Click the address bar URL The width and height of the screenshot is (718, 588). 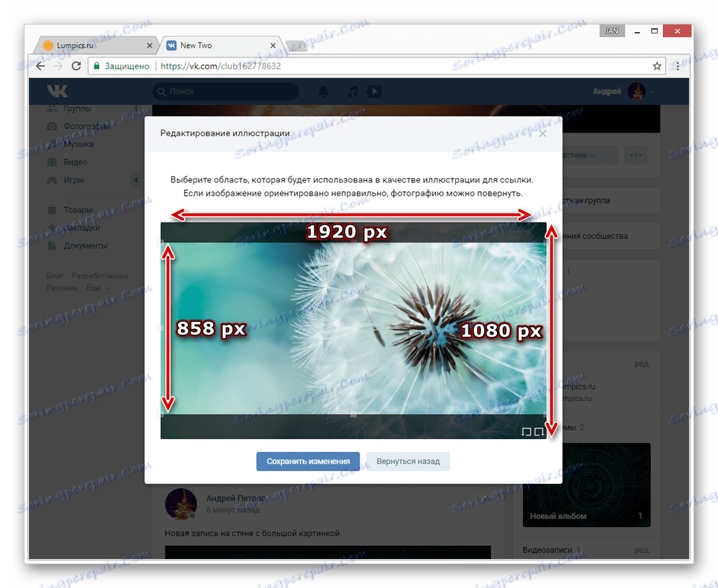[x=220, y=66]
